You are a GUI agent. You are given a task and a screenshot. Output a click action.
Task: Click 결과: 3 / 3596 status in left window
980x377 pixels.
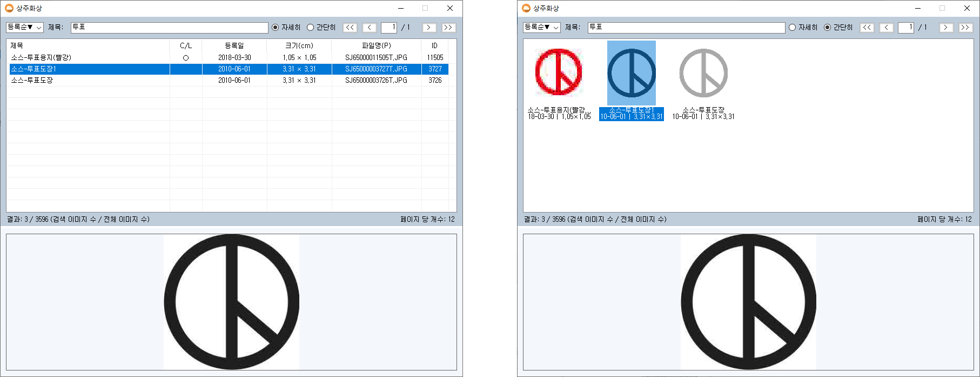[x=78, y=219]
